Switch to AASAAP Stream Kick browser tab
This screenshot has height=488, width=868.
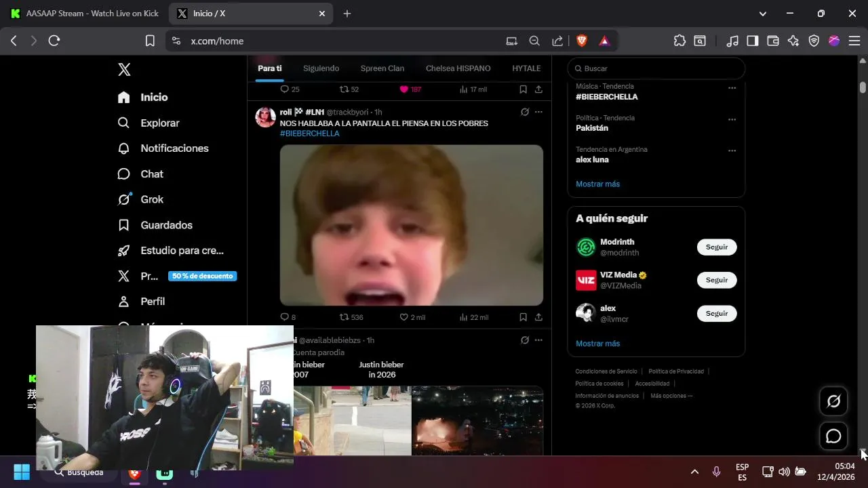click(x=84, y=14)
